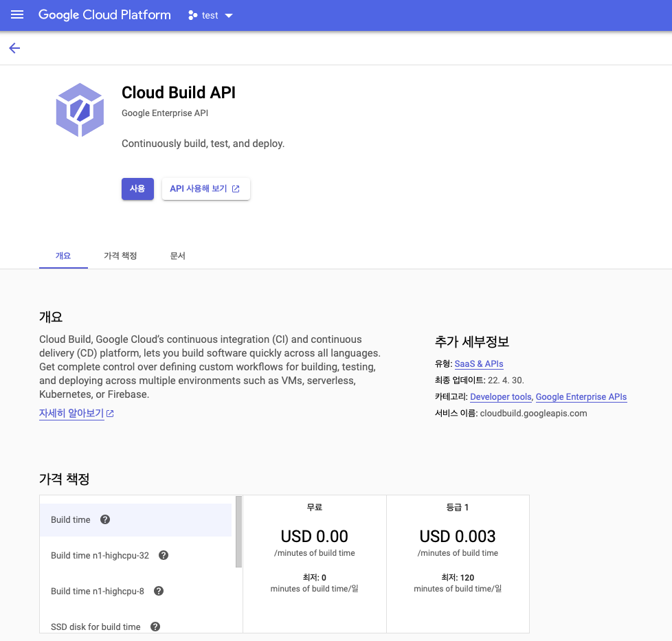The image size is (672, 641).
Task: Open the Developer tools category link
Action: 501,397
